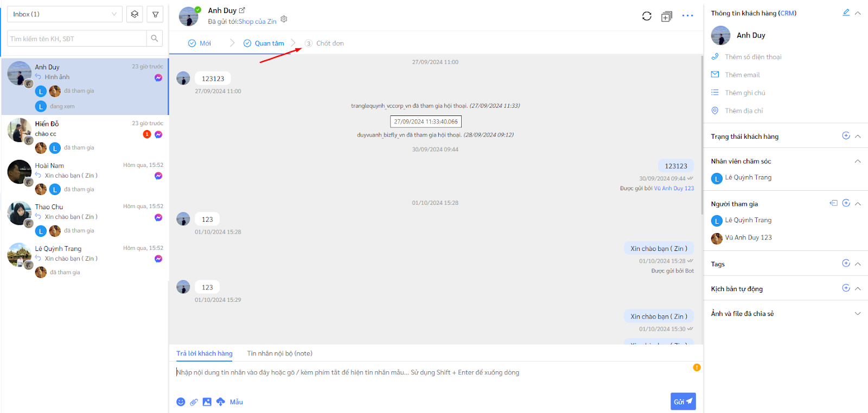Click the paperclip attach file icon
The image size is (868, 413).
tap(194, 402)
